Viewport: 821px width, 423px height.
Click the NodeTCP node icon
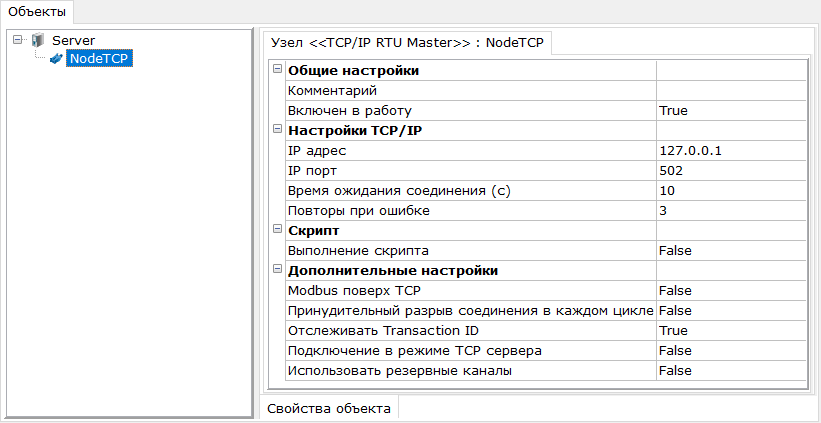[56, 59]
